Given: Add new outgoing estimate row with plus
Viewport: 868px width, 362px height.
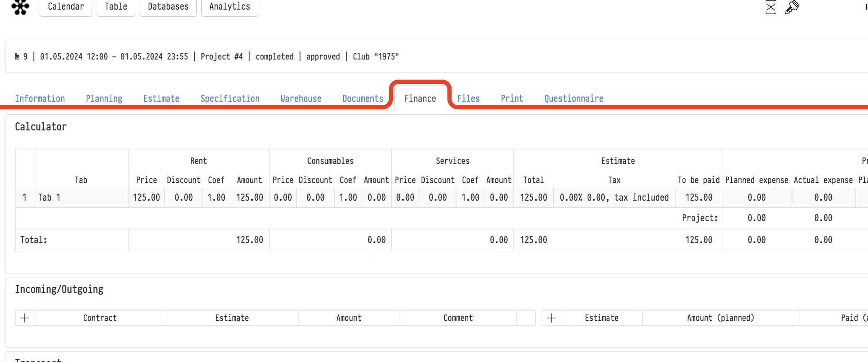Looking at the screenshot, I should pos(552,318).
